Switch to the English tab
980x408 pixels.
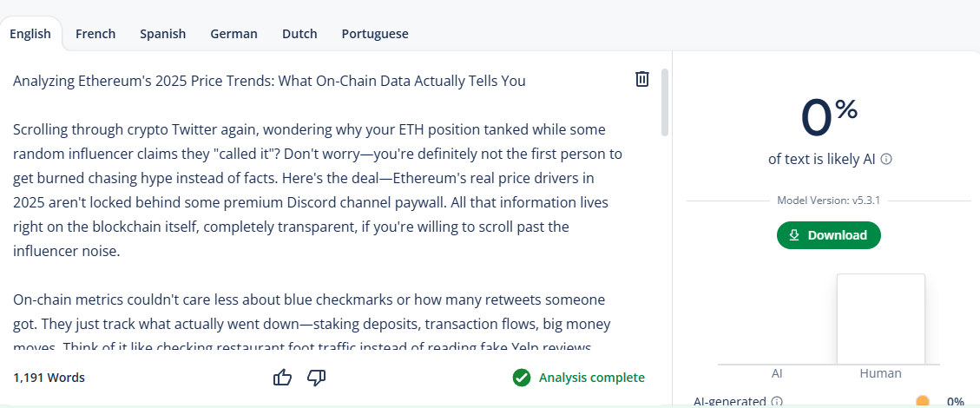click(30, 34)
